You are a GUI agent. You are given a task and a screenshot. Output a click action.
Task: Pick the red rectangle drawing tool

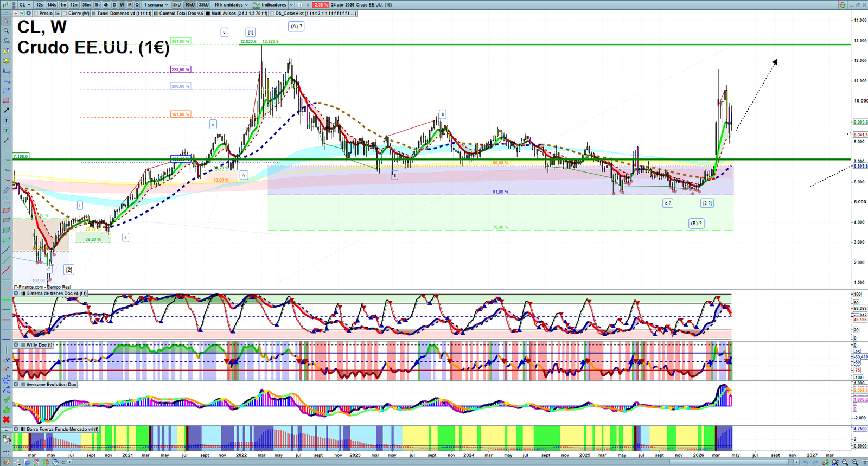tap(7, 100)
